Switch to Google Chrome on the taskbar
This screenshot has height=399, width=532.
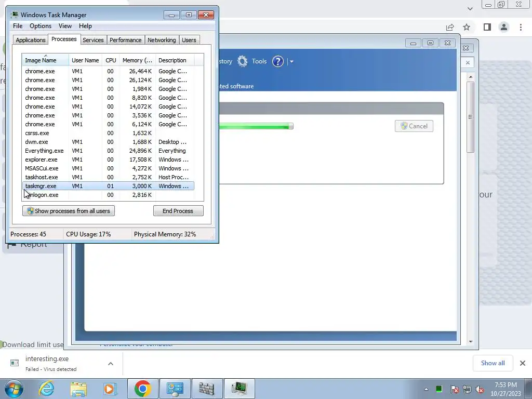click(x=142, y=389)
